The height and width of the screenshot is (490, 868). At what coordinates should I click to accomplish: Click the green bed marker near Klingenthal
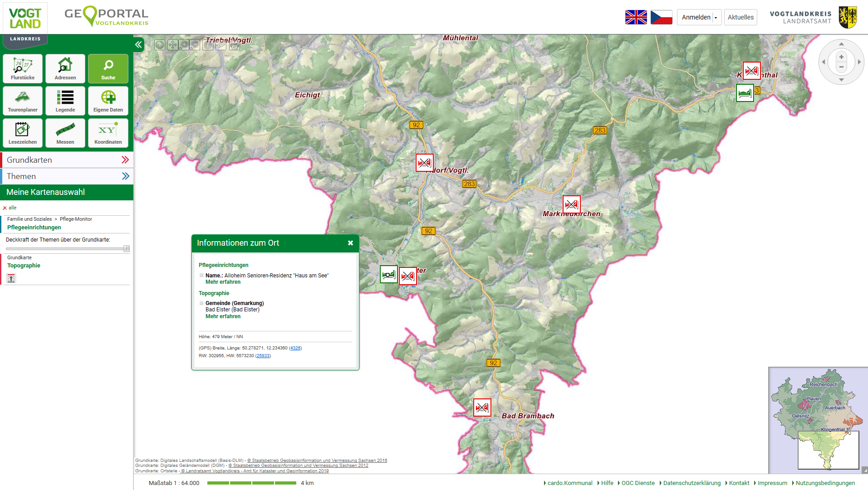(745, 93)
